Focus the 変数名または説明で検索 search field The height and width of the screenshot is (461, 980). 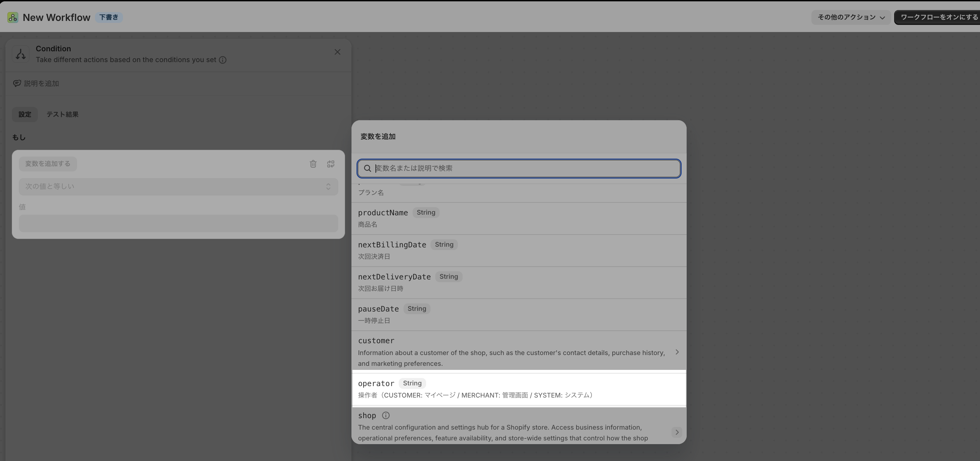point(519,168)
